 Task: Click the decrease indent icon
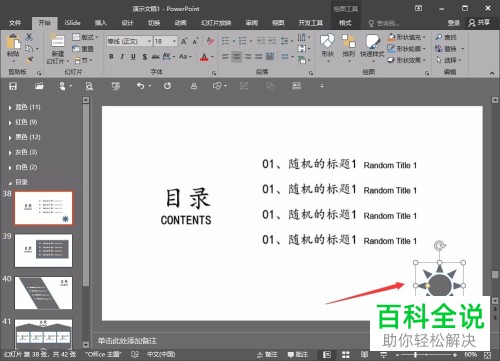click(261, 41)
